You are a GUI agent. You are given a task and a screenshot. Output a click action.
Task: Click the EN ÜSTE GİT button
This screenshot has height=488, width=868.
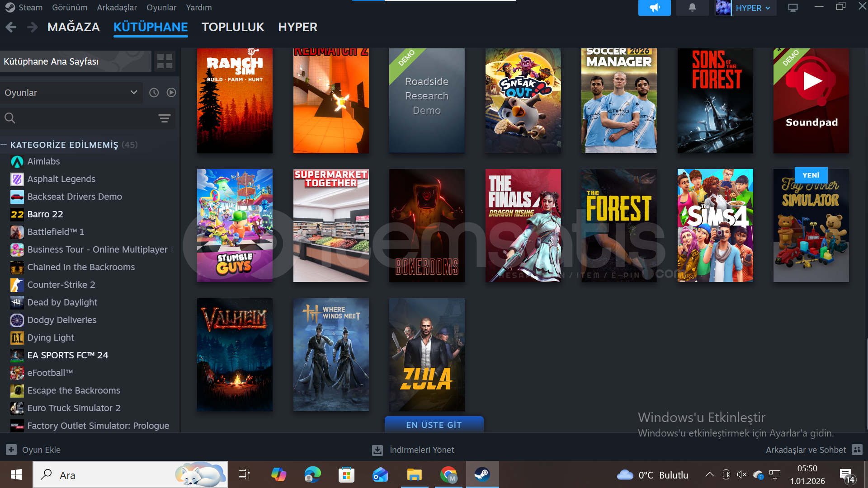coord(434,425)
